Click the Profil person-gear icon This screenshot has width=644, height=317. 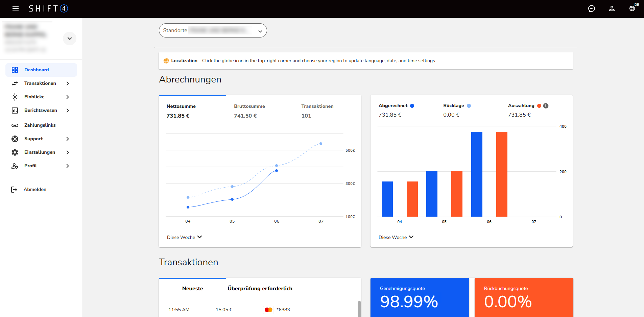point(15,166)
